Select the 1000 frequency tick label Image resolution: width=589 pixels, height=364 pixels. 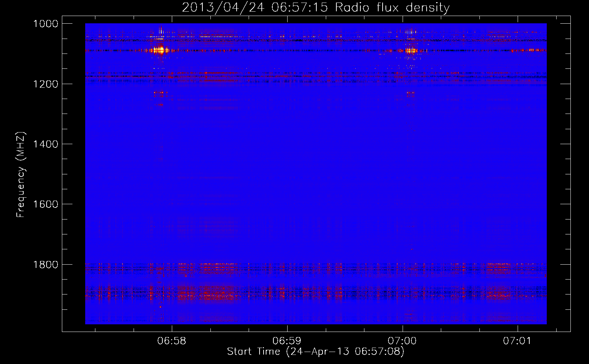pos(46,24)
